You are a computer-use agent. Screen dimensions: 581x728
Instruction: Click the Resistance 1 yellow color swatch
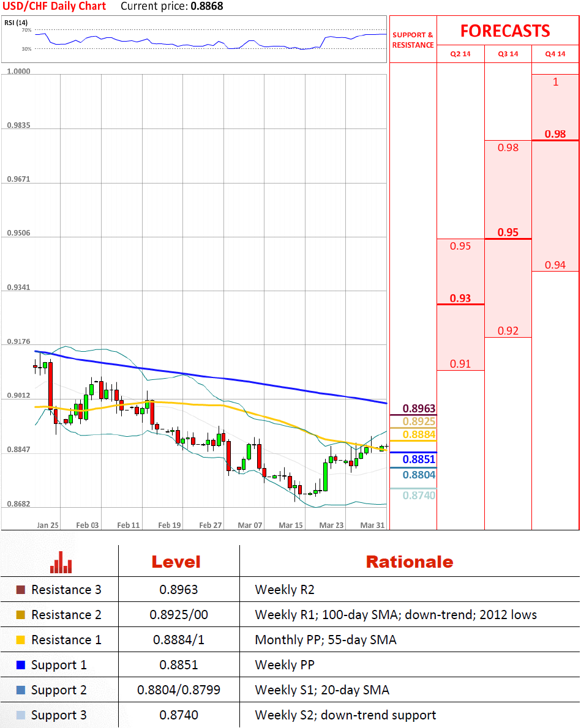[20, 640]
